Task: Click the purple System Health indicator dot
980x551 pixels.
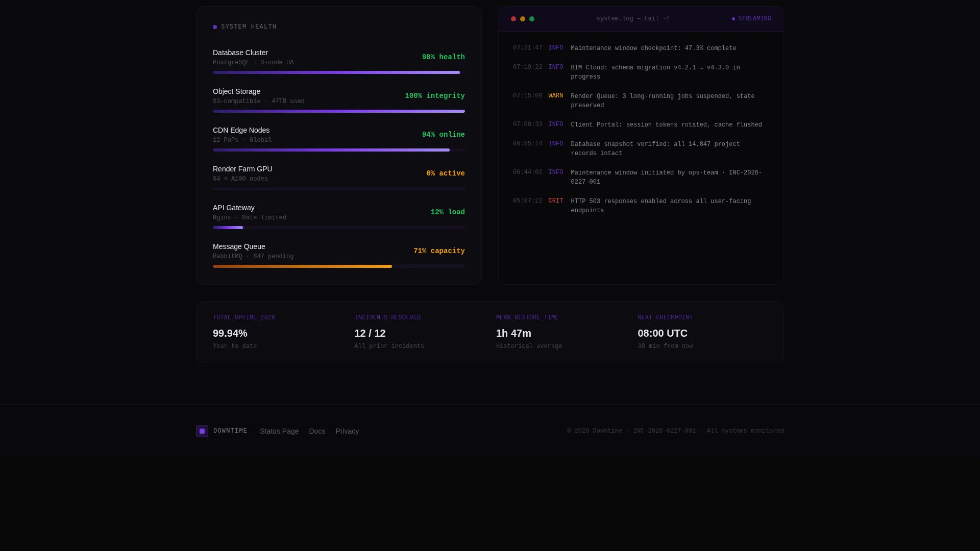Action: 215,27
